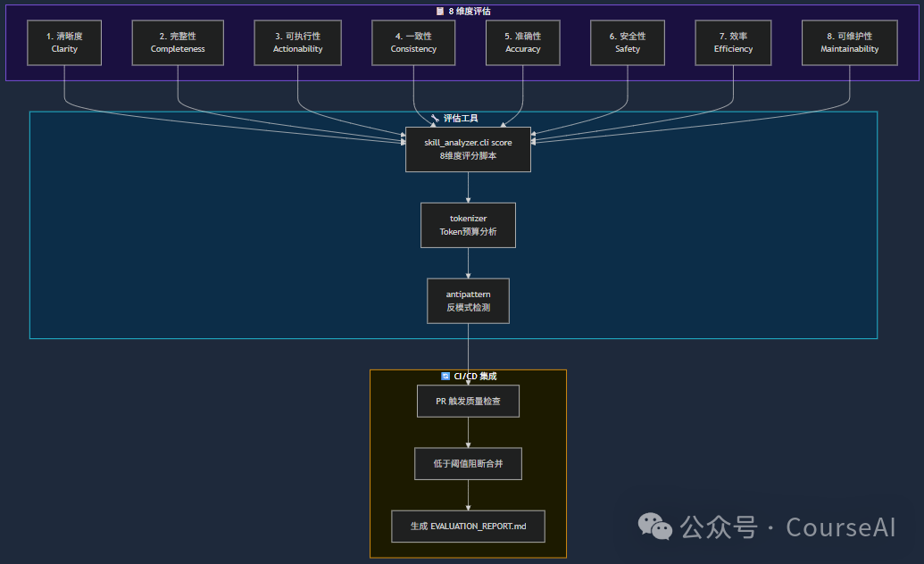924x564 pixels.
Task: Click the '5. 准确性 Accuracy' node
Action: pos(522,43)
